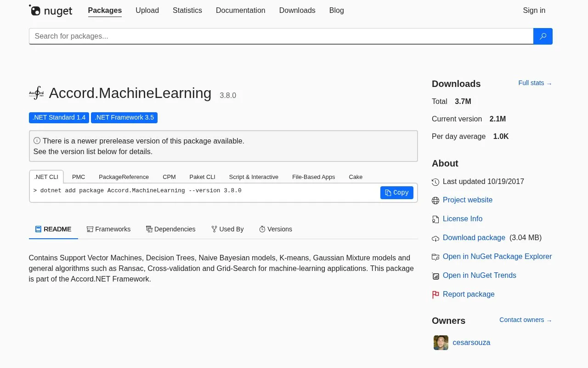
Task: Click the license icon beside License Info
Action: 435,219
